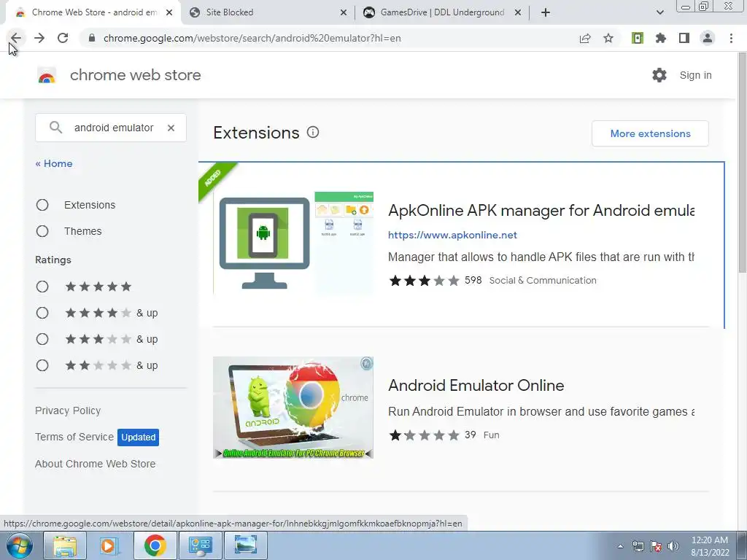The image size is (747, 560).
Task: Bookmark this page with the star icon
Action: [608, 38]
